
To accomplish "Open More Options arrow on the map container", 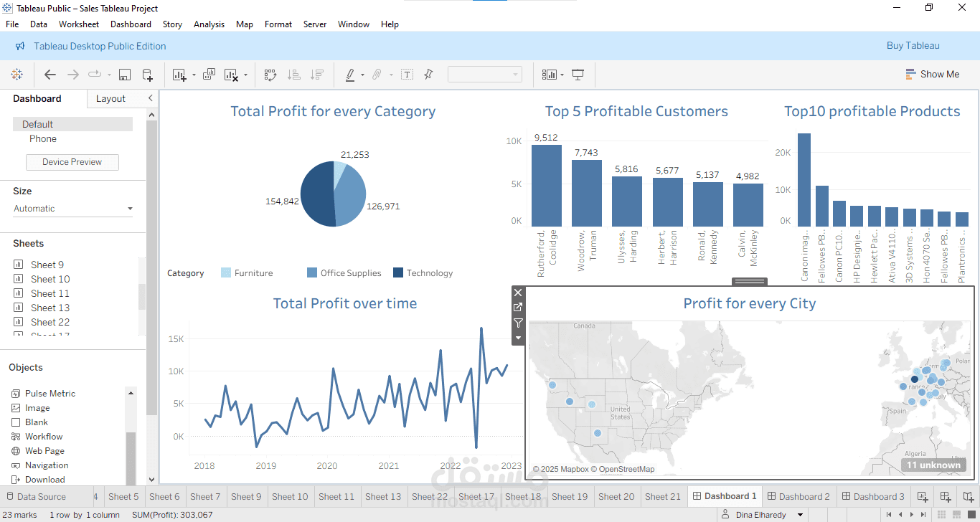I will click(x=518, y=338).
